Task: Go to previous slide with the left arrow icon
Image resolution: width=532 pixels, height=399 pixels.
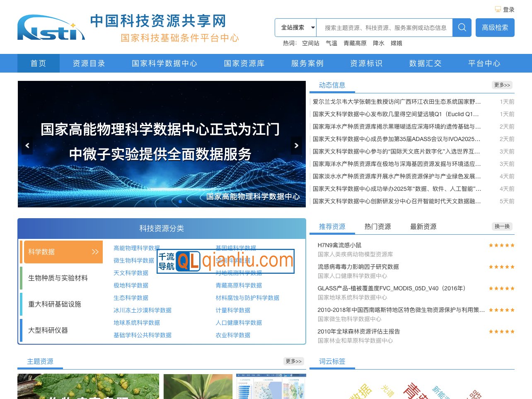Action: [x=27, y=146]
